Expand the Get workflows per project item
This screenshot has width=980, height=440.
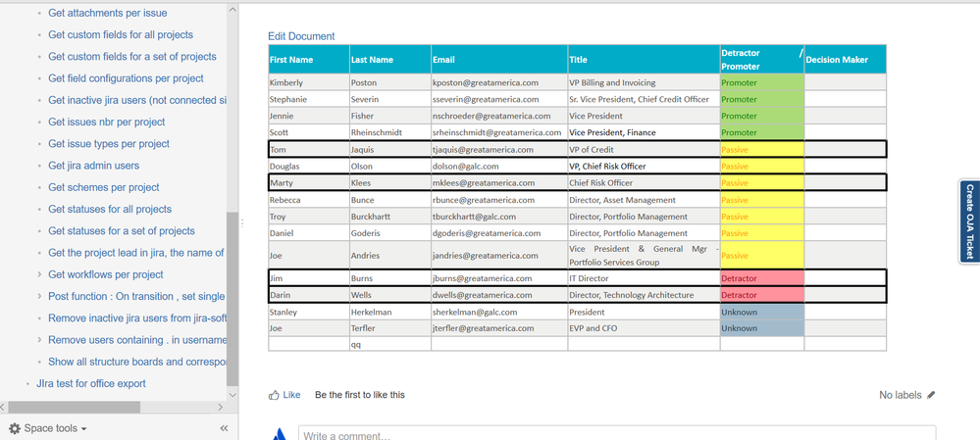coord(40,274)
